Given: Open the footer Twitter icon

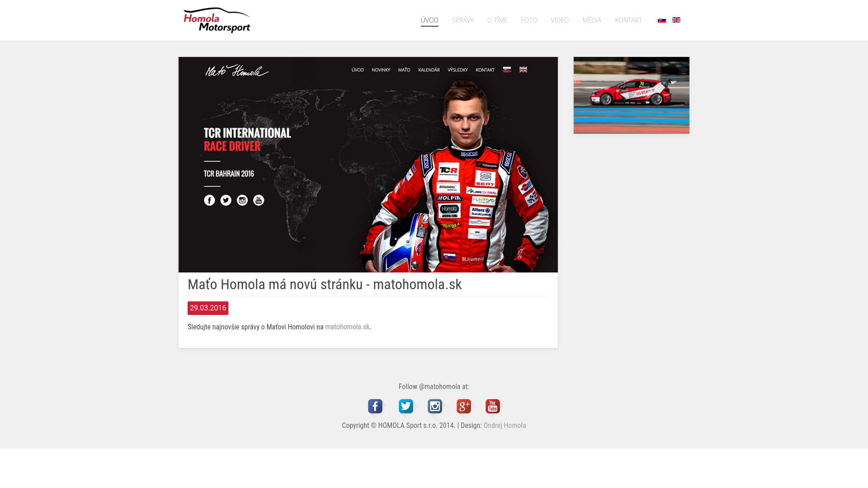Looking at the screenshot, I should [406, 406].
